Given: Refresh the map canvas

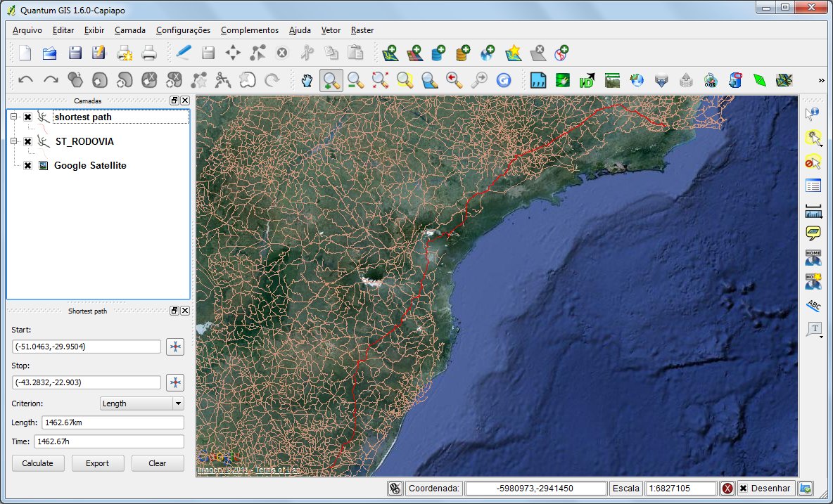Looking at the screenshot, I should click(504, 79).
